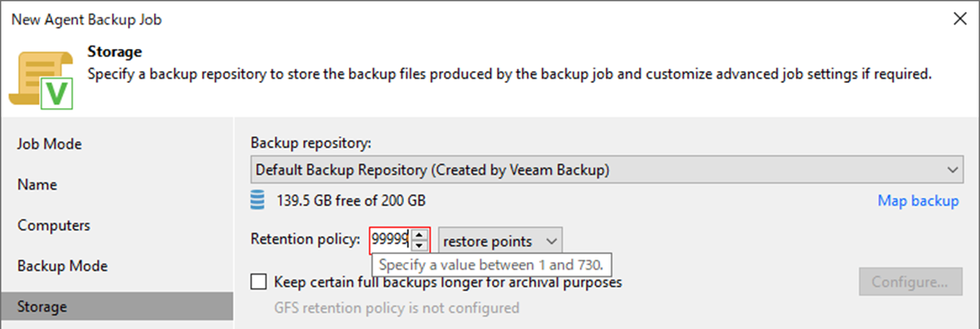Decrease retention value with down arrow
This screenshot has height=329, width=980.
tap(419, 245)
